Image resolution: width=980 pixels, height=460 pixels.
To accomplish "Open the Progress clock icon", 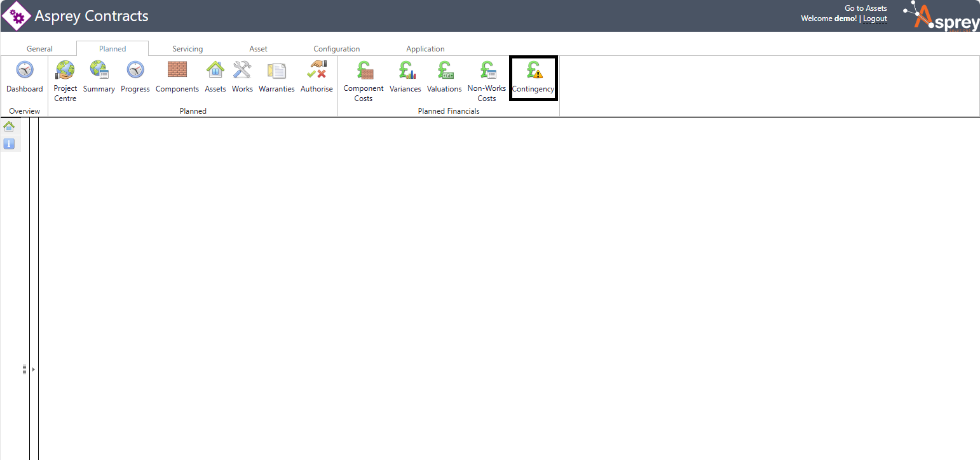I will [x=135, y=70].
